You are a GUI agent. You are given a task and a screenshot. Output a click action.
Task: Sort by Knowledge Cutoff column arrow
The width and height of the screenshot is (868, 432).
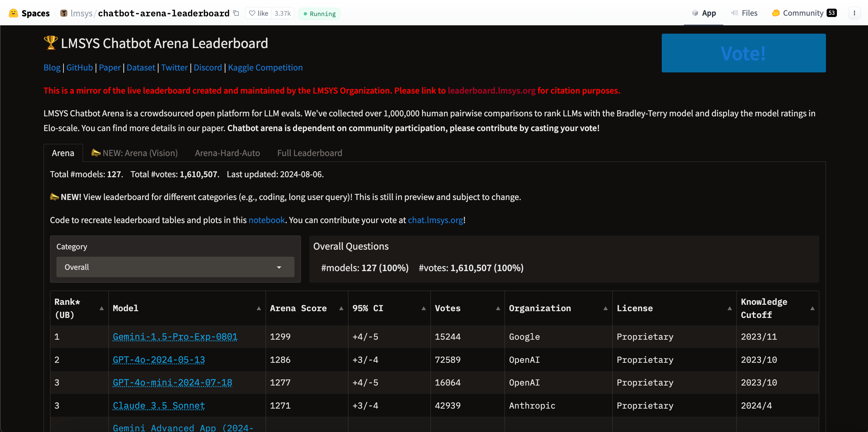coord(812,308)
